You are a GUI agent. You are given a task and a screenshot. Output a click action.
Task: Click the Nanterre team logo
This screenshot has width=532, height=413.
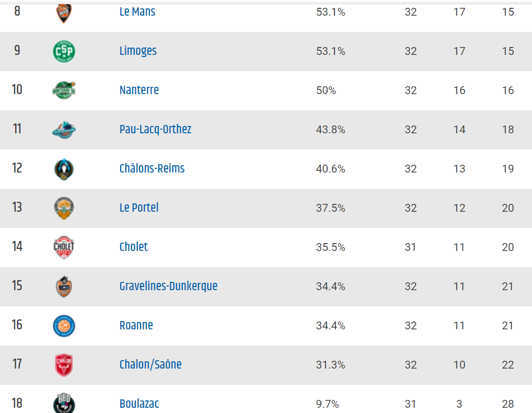tap(64, 90)
